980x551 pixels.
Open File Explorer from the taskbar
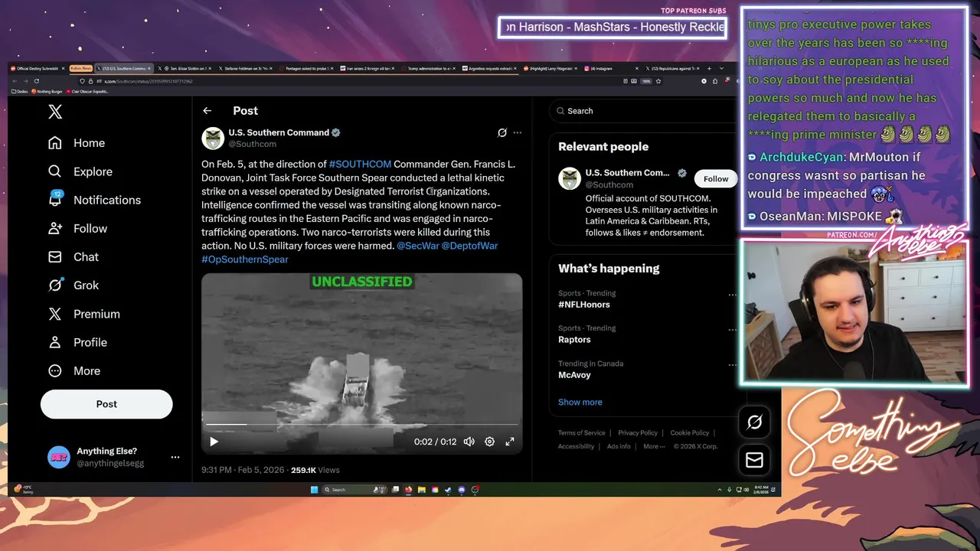click(422, 490)
